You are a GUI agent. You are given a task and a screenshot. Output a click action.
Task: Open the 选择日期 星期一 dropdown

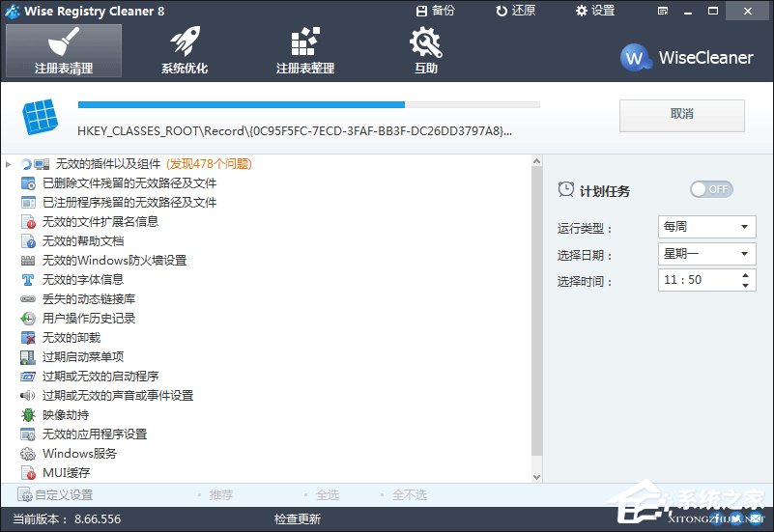tap(706, 254)
